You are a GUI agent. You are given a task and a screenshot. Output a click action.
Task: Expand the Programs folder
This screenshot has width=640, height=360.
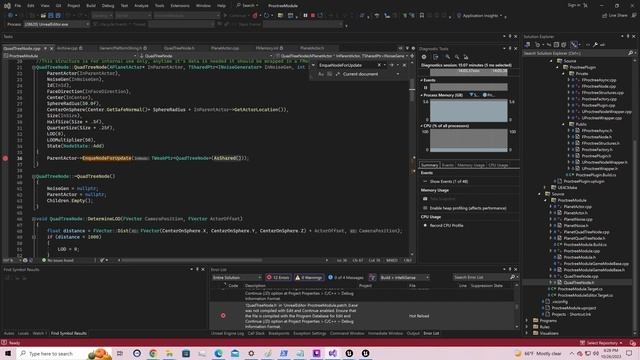pyautogui.click(x=527, y=320)
